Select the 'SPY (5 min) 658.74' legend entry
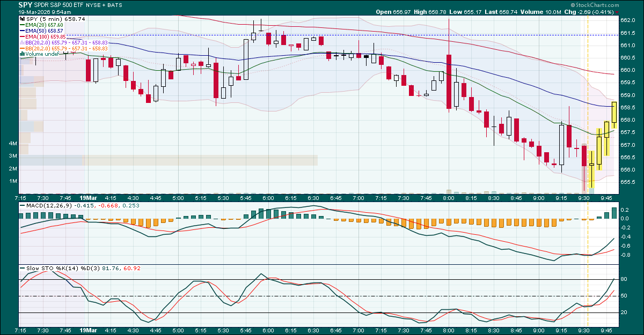This screenshot has height=335, width=644. coord(55,19)
